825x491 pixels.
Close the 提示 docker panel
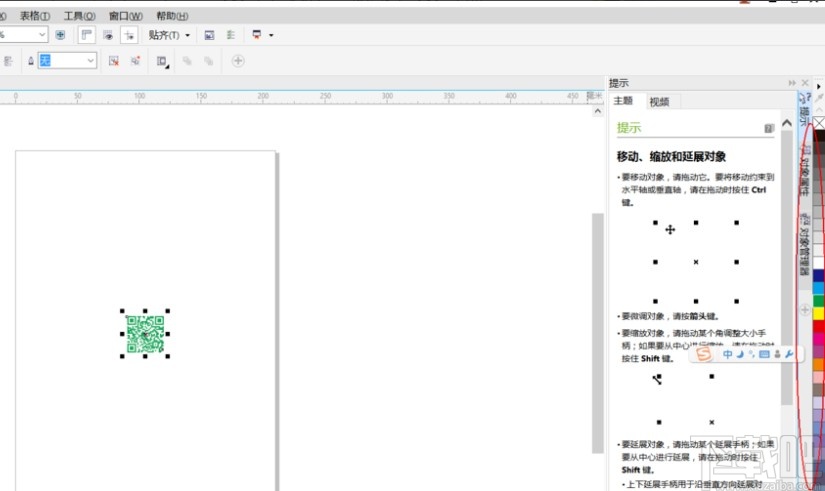pos(805,83)
